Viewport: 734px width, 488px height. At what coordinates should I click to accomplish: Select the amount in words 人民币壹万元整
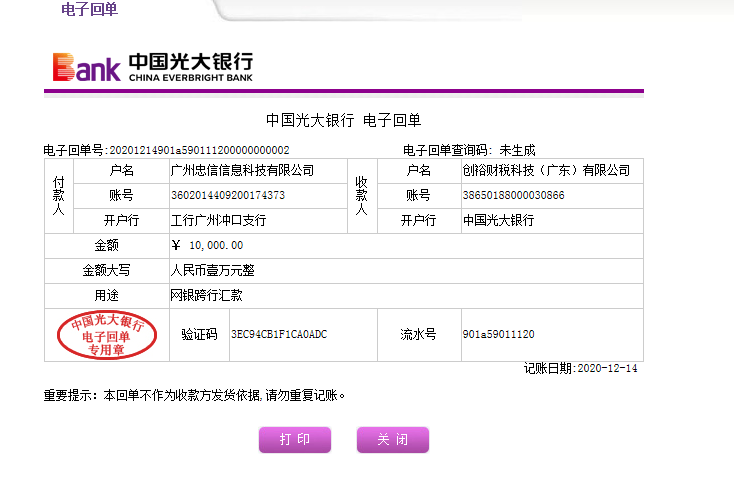click(213, 270)
